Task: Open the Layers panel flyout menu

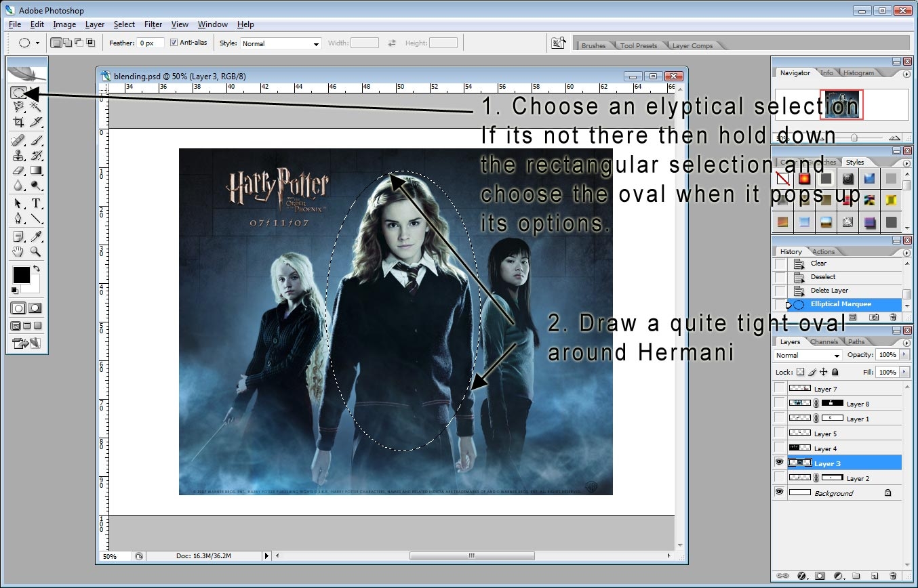Action: [906, 343]
